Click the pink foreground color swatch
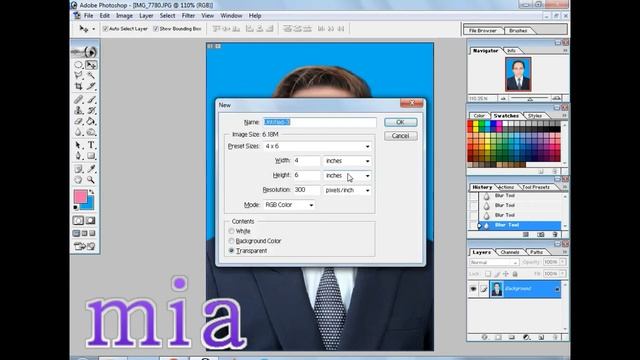 [80, 196]
